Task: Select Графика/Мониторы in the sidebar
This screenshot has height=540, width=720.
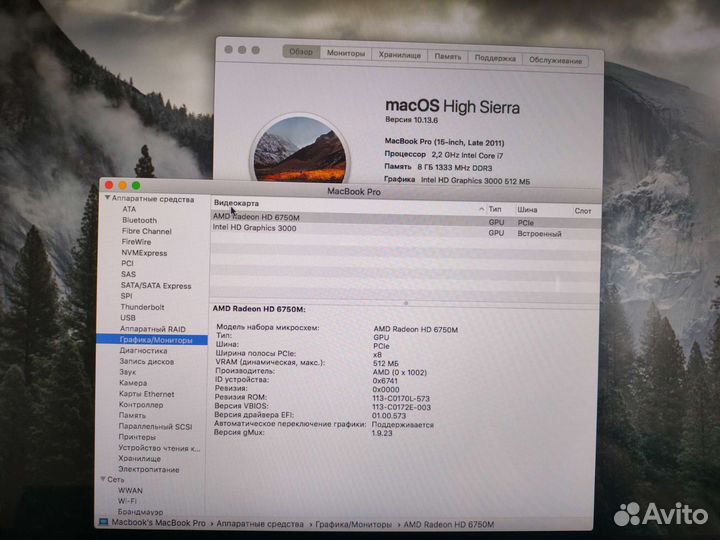Action: (152, 340)
